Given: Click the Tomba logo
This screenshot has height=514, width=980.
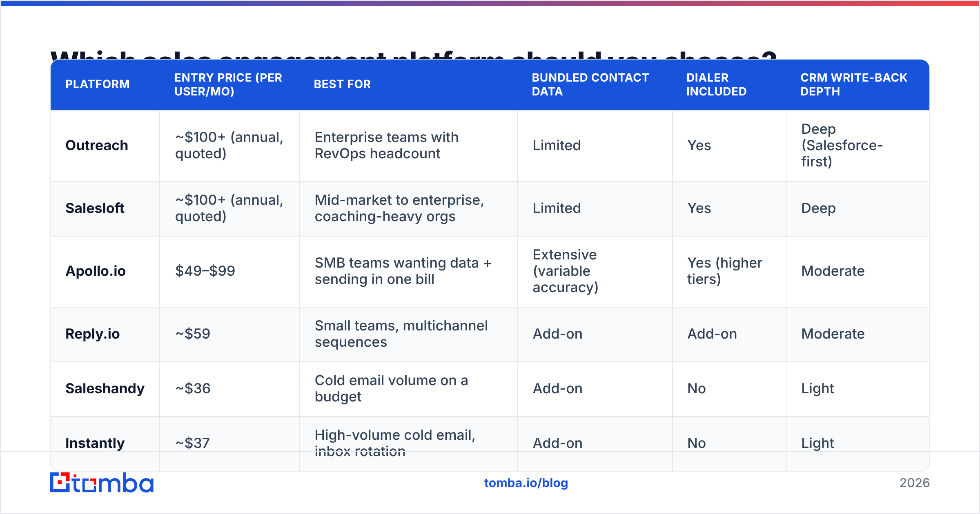Looking at the screenshot, I should tap(102, 483).
